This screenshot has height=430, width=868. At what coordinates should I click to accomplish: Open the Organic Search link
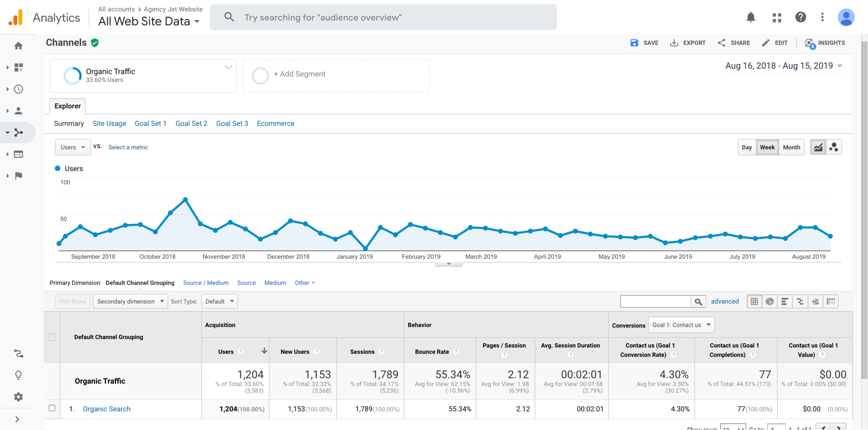[x=106, y=409]
